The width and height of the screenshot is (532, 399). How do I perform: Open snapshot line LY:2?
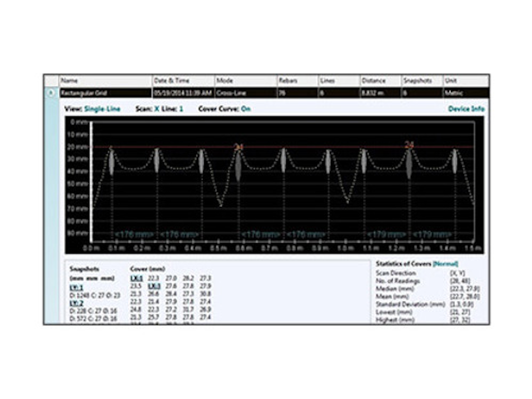77,302
